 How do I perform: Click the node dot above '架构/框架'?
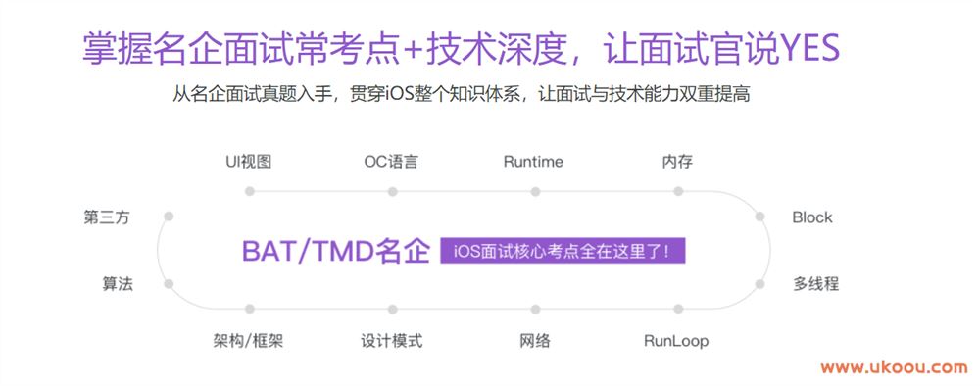(249, 309)
